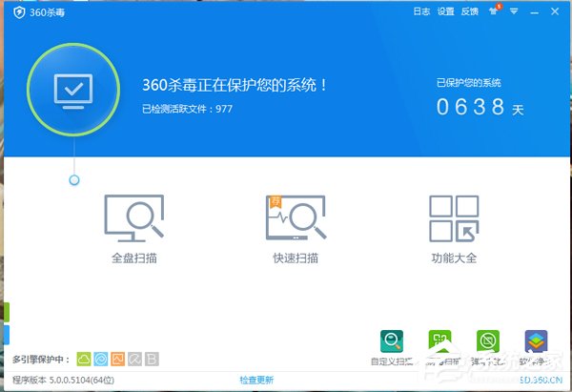572x392 pixels.
Task: Open the 设置 settings menu
Action: [446, 11]
